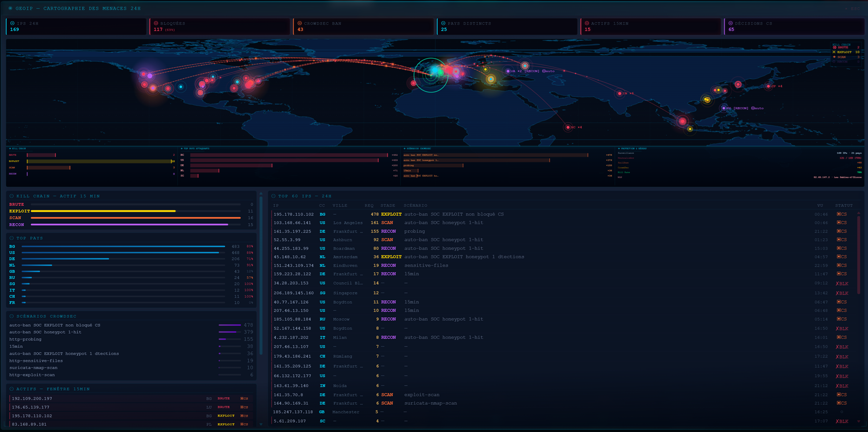The image size is (868, 432).
Task: Click the EXPLOIT entry in map legend
Action: (846, 52)
